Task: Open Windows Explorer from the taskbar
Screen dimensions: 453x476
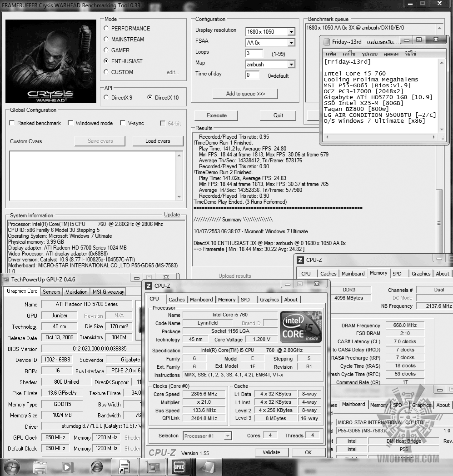Action: (40, 467)
